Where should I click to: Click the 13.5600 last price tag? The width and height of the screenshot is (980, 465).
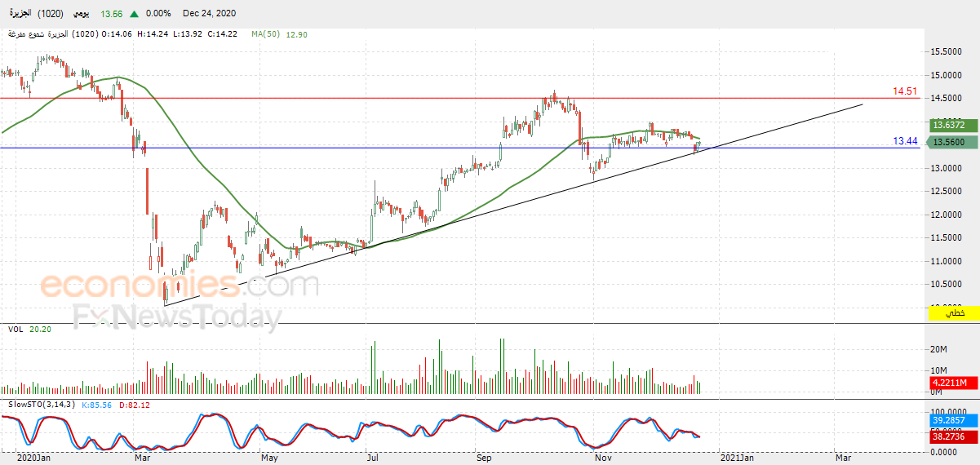click(949, 142)
